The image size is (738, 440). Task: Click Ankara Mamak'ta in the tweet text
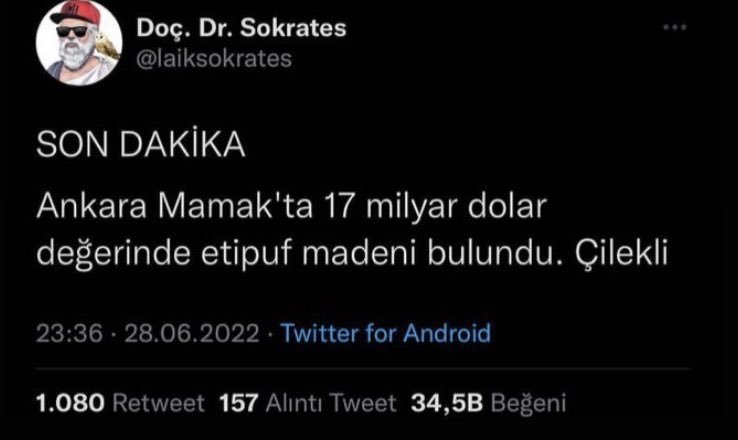[174, 206]
